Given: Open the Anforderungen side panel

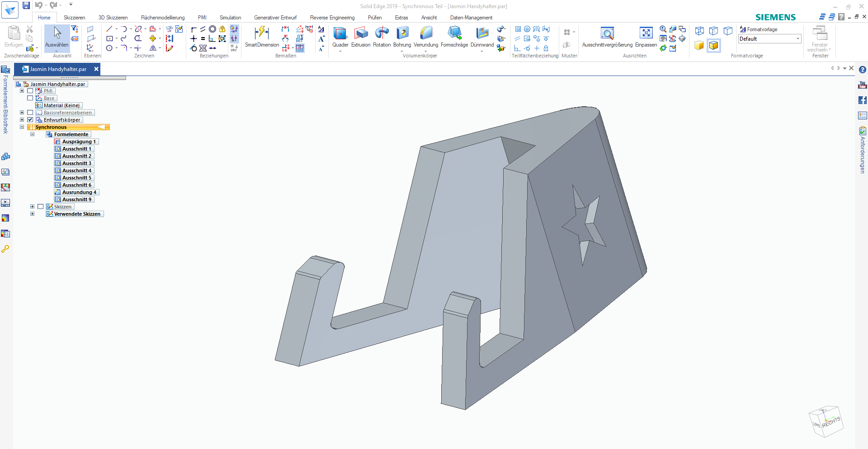Looking at the screenshot, I should [862, 150].
